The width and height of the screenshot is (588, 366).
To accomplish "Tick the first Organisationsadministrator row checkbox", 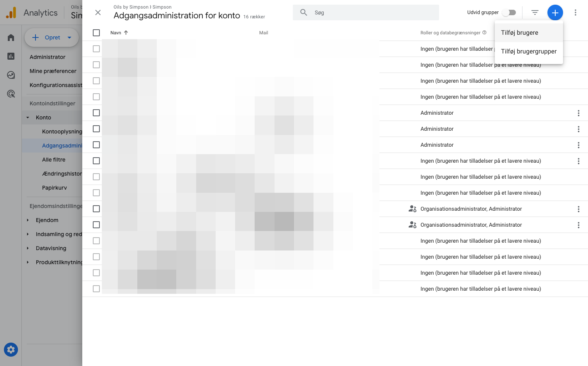I will [x=96, y=209].
